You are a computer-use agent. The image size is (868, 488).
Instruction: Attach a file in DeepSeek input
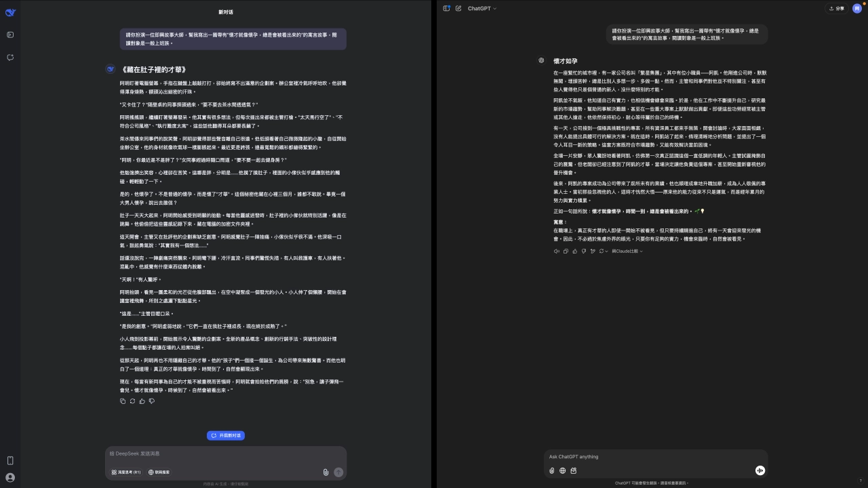[325, 472]
